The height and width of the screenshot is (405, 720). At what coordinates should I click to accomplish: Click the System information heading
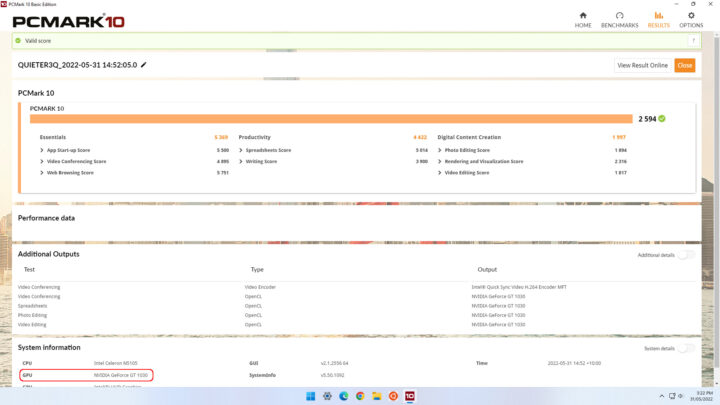point(49,348)
